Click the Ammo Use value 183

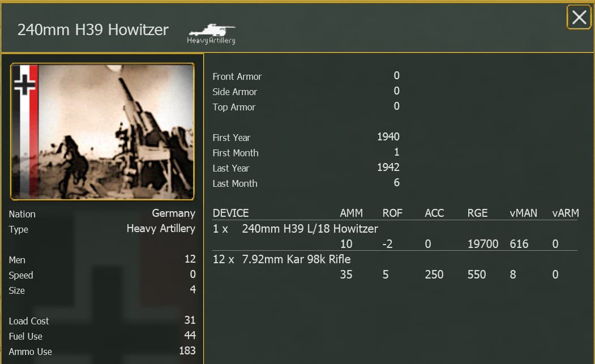(x=187, y=351)
